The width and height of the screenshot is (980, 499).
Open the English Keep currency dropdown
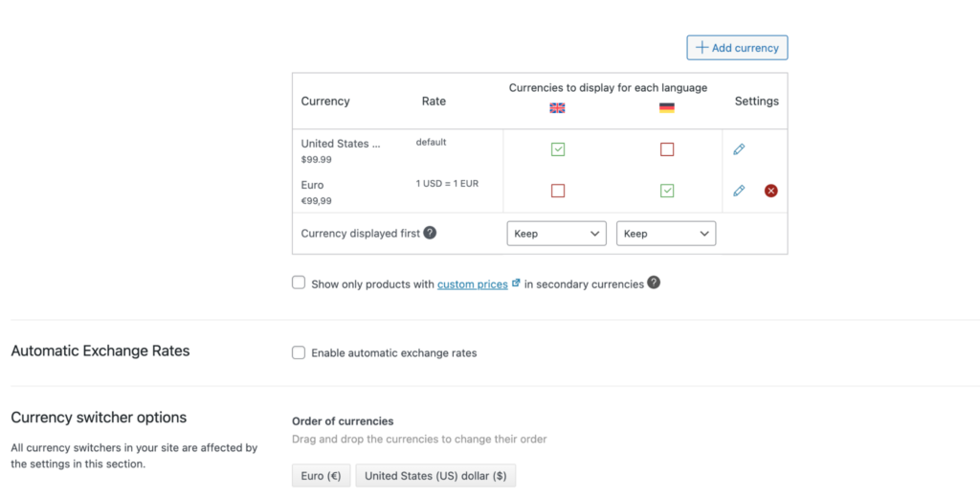tap(557, 234)
